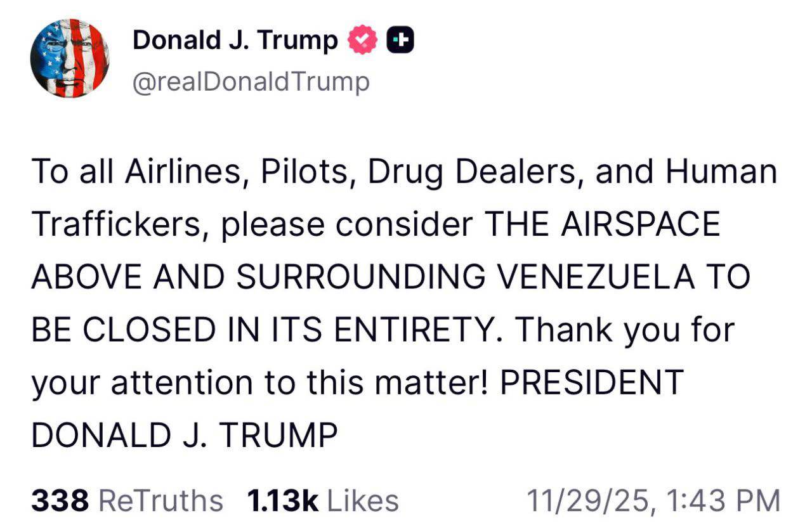Click the American flag profile avatar
Image resolution: width=812 pixels, height=525 pixels.
click(70, 58)
